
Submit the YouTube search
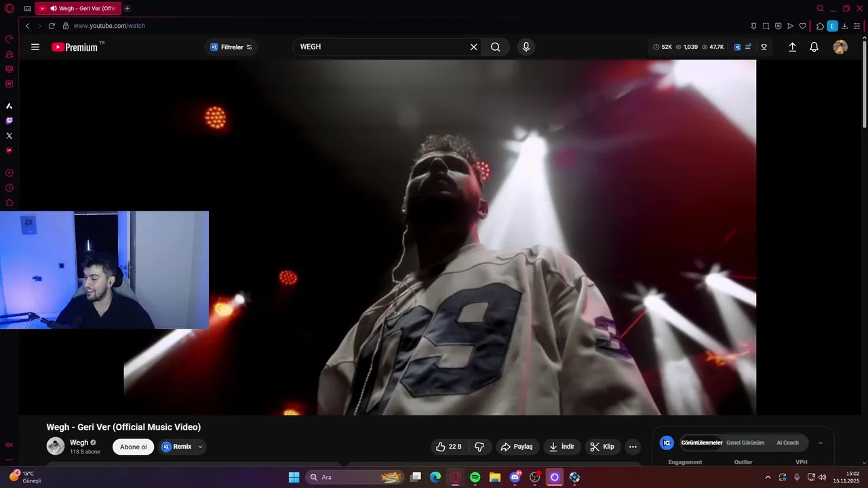(496, 47)
